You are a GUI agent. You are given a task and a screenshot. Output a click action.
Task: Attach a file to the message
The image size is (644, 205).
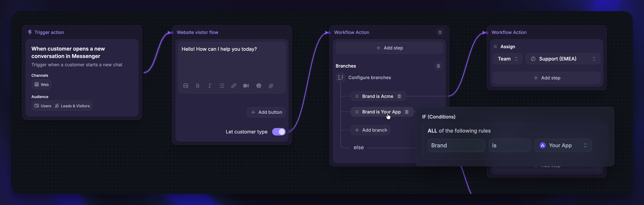tap(271, 86)
